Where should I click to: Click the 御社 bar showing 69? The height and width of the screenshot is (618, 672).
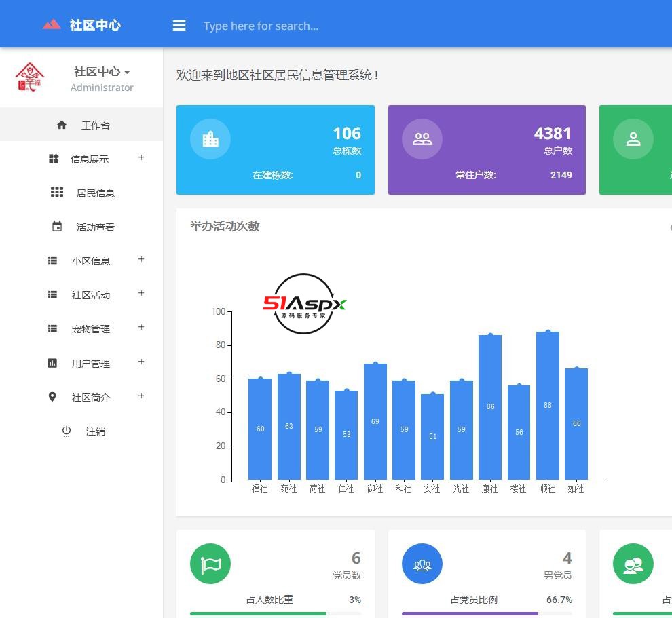[375, 421]
